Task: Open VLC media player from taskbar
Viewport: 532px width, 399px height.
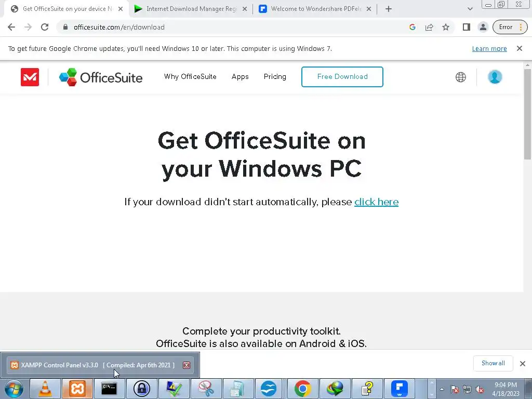Action: [45, 389]
